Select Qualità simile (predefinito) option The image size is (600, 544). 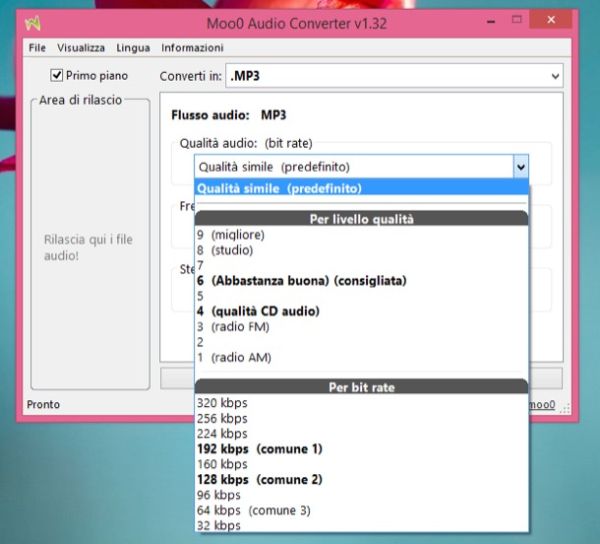click(x=279, y=188)
